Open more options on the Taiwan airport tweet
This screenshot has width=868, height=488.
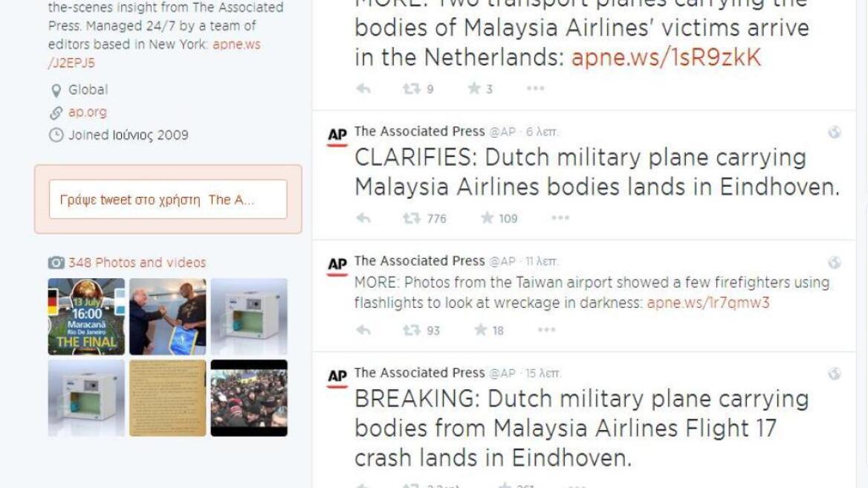tap(546, 330)
